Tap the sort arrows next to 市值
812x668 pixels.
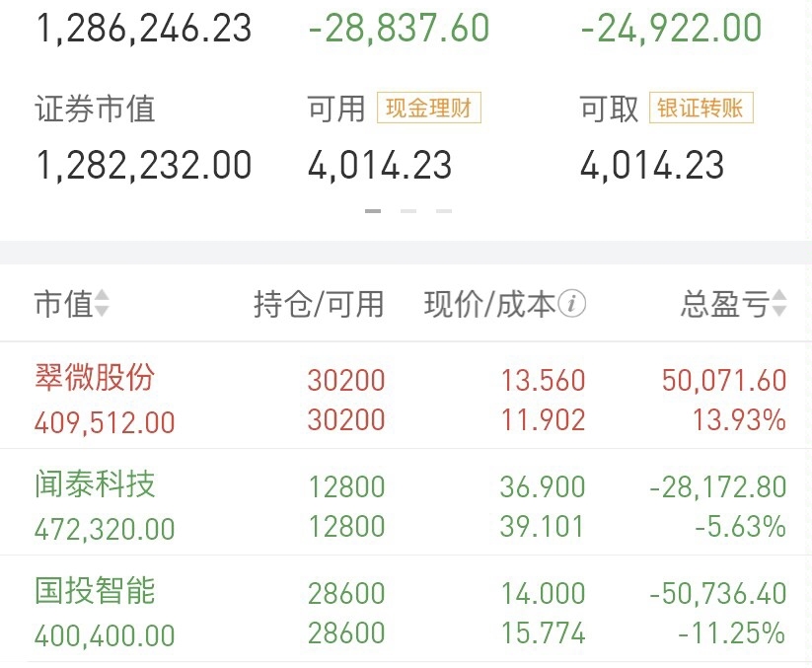tap(102, 304)
